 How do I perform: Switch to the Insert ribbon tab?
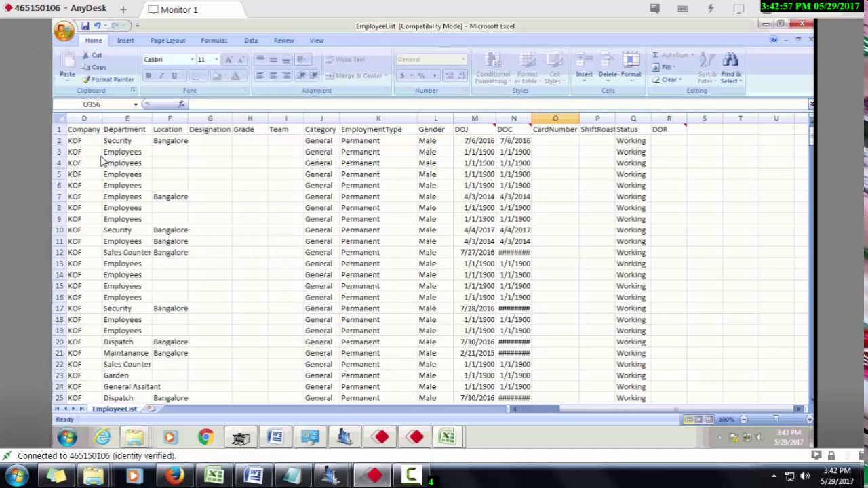point(125,41)
